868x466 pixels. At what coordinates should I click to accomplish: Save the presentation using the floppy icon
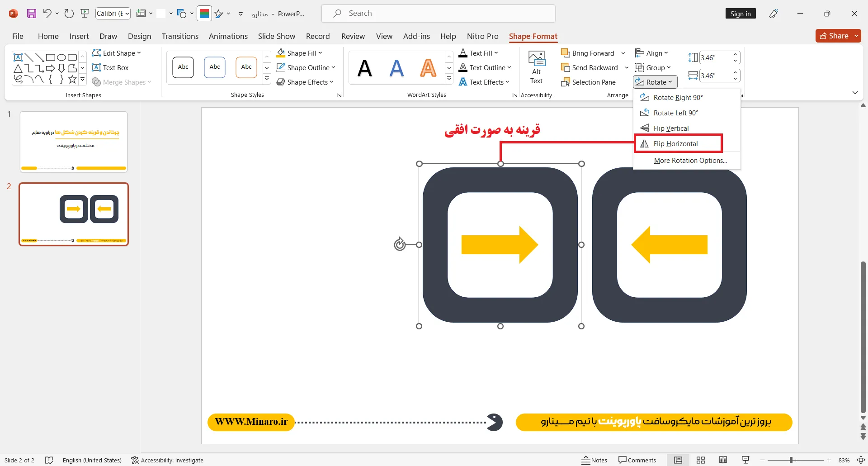(32, 14)
